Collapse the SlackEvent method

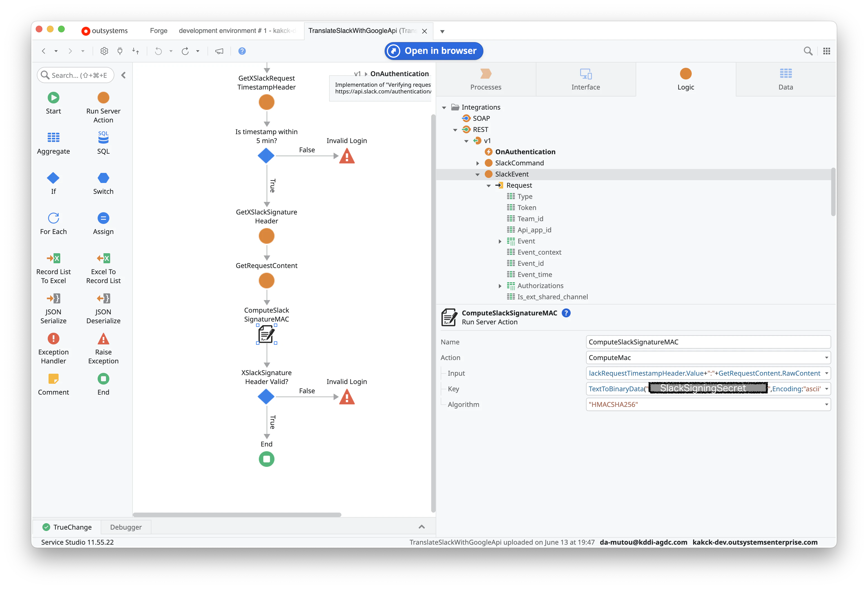pos(477,174)
